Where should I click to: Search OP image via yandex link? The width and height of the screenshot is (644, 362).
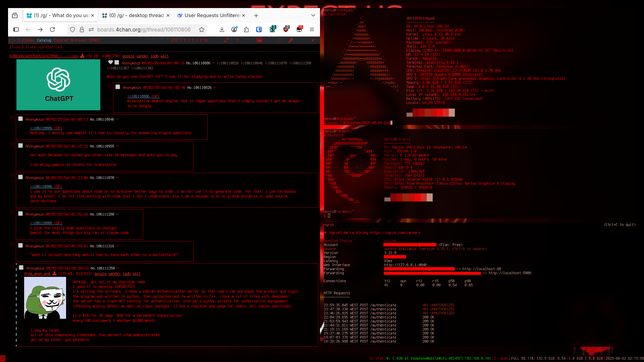click(x=142, y=56)
